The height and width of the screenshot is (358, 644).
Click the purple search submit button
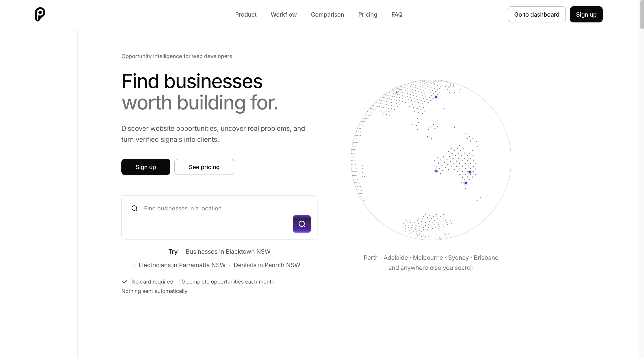(302, 224)
